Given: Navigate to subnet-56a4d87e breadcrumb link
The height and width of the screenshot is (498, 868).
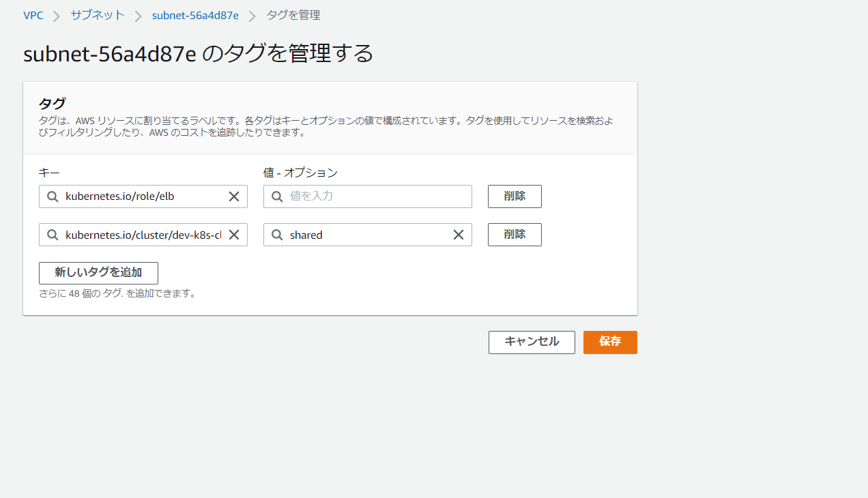Looking at the screenshot, I should [195, 15].
